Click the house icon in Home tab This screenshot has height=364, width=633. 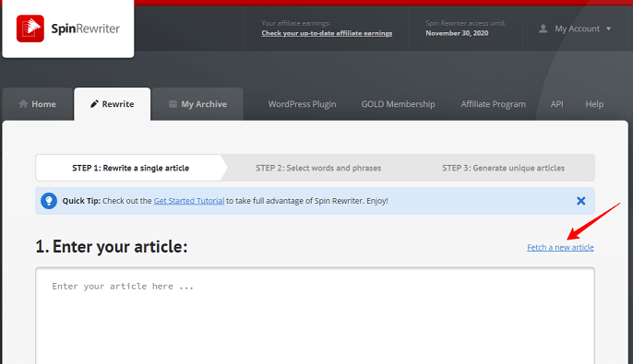click(23, 103)
